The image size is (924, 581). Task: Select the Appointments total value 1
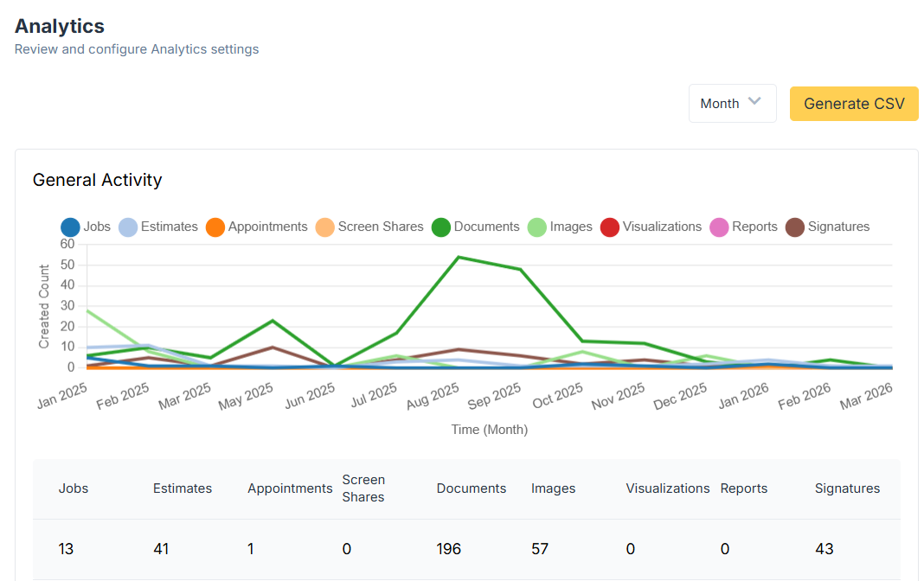click(250, 549)
